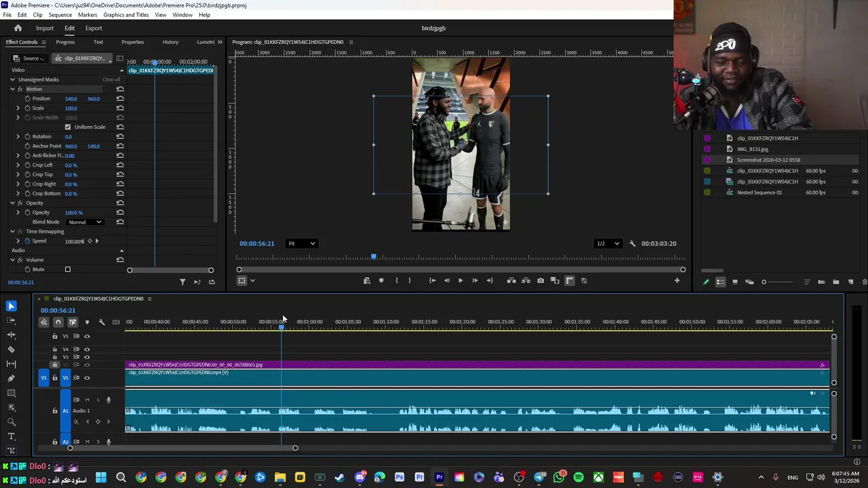Select the Track Select Forward tool

point(11,321)
